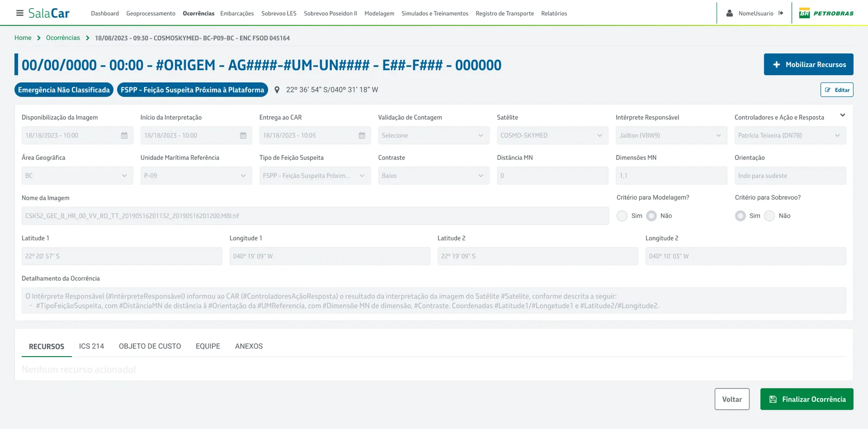Select Não for Critério para Sobrevoo
The height and width of the screenshot is (429, 868).
[x=770, y=216]
